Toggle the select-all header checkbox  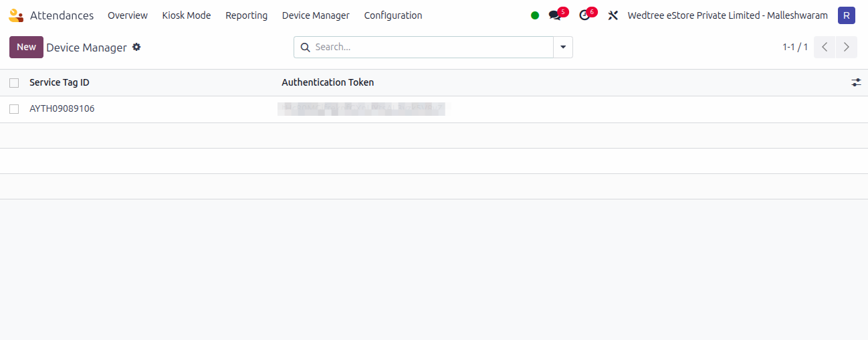(14, 83)
